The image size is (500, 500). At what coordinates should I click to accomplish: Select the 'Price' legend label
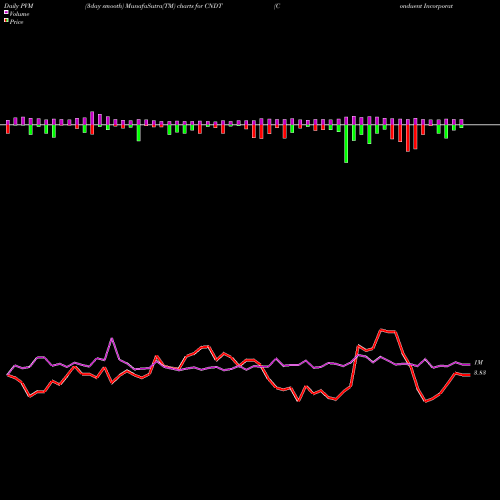click(x=16, y=22)
